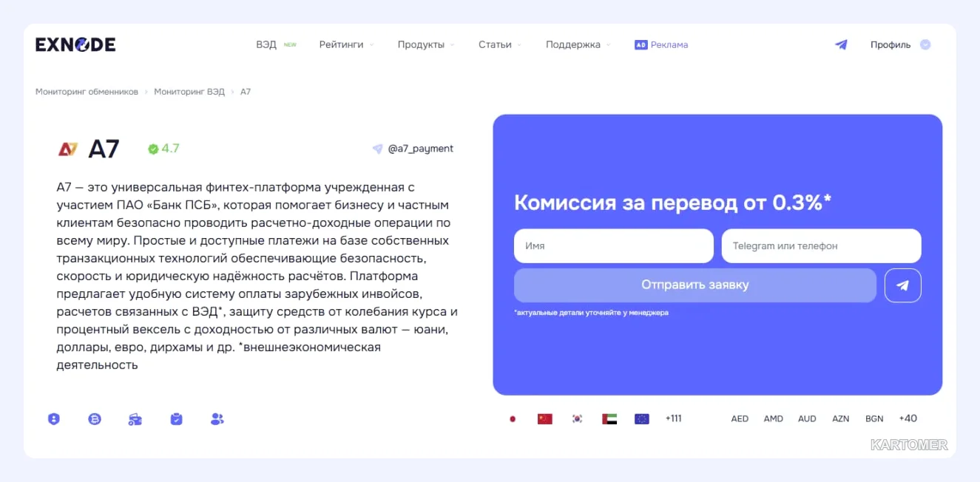Click the Telegram icon beside @a7_payment

377,149
